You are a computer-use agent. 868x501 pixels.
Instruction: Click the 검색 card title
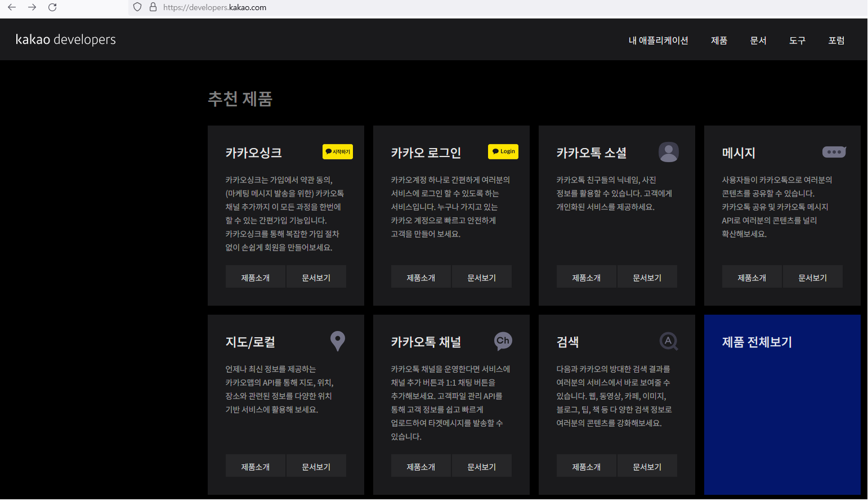tap(567, 342)
